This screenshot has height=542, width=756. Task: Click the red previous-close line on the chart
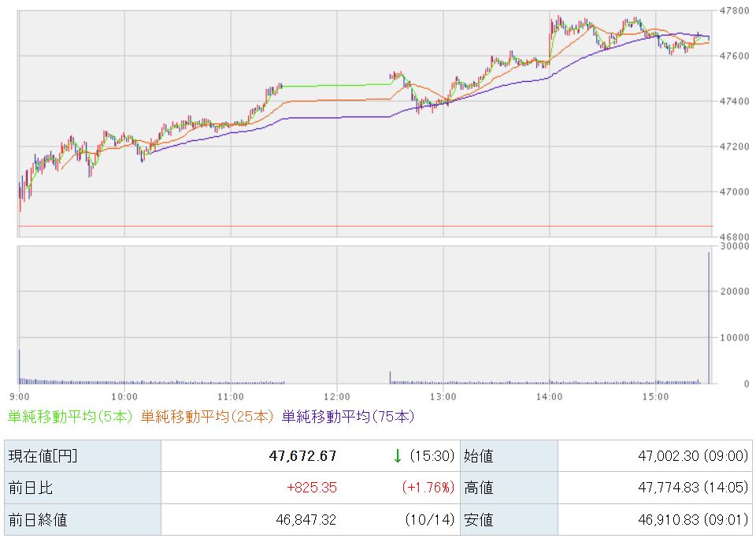tap(362, 226)
